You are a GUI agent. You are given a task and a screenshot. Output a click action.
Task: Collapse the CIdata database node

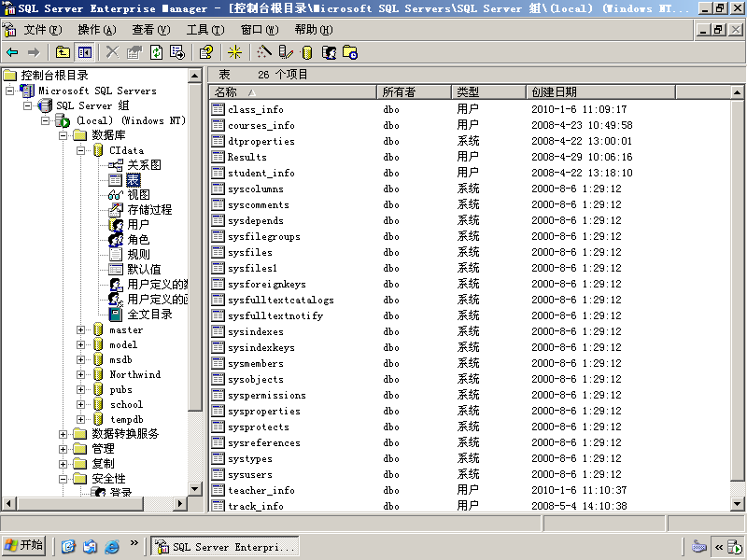[80, 150]
